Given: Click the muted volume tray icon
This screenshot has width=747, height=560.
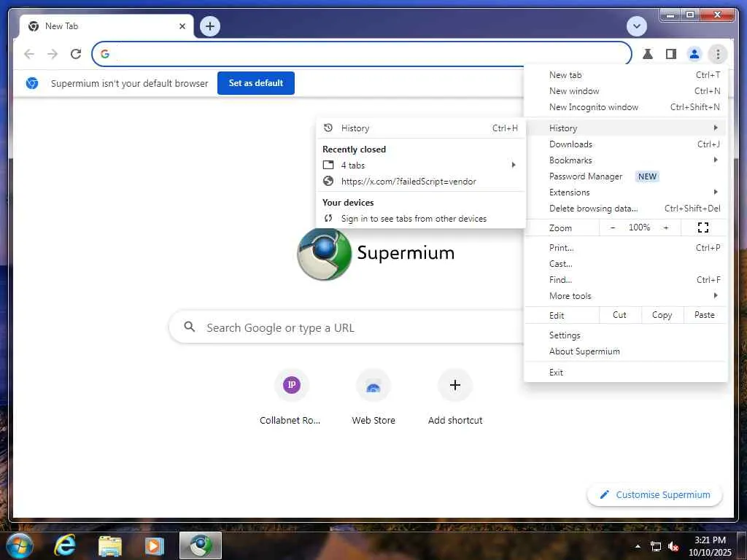Looking at the screenshot, I should click(673, 547).
